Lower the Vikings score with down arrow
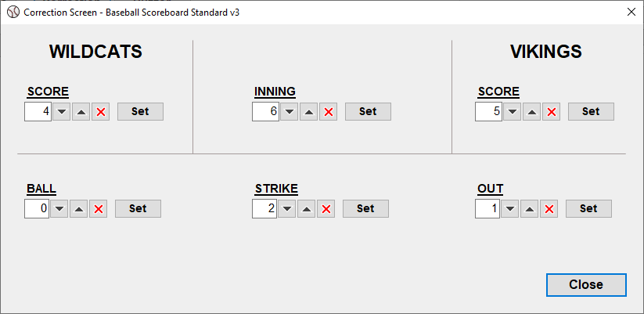 pyautogui.click(x=513, y=112)
